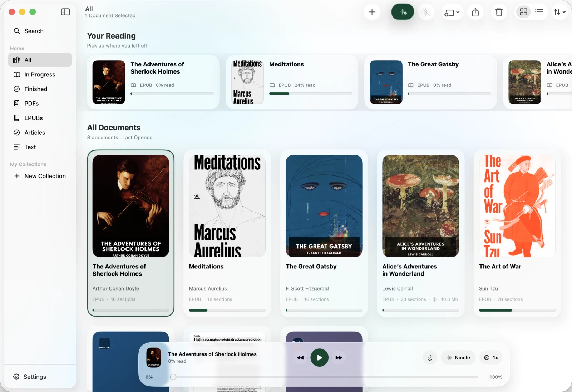Click the fast forward button in player
The width and height of the screenshot is (572, 392).
click(339, 358)
